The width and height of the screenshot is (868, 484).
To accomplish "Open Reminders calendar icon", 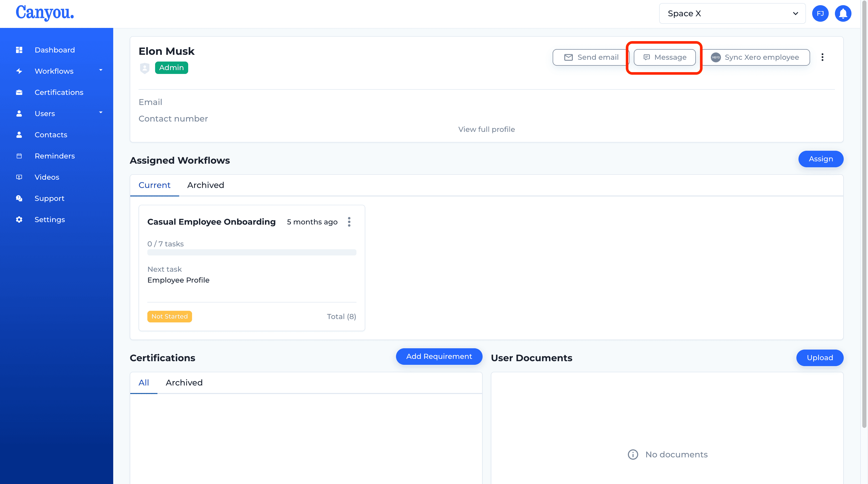I will pyautogui.click(x=19, y=156).
